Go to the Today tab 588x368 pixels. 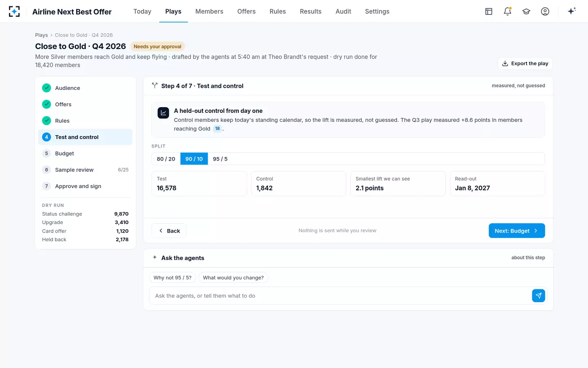point(142,11)
